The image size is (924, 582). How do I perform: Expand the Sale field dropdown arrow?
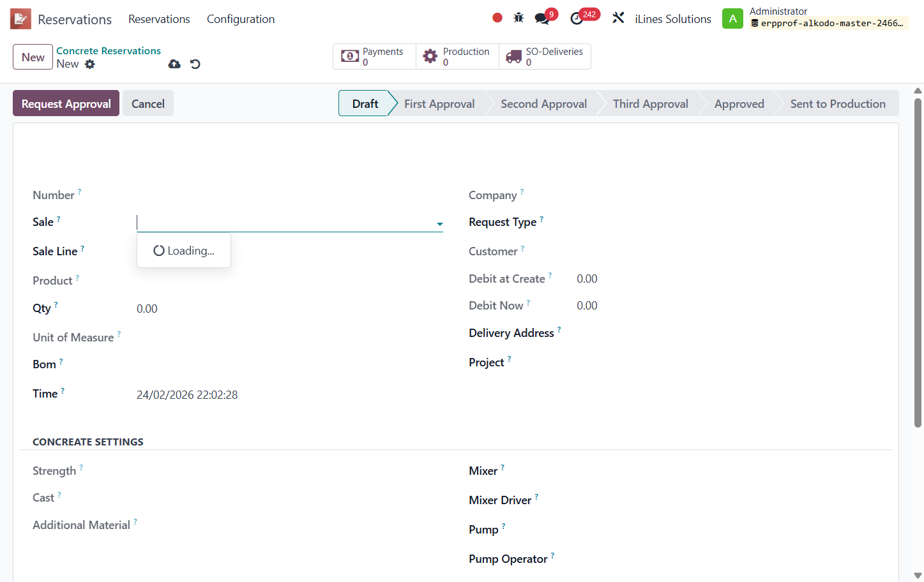coord(440,224)
